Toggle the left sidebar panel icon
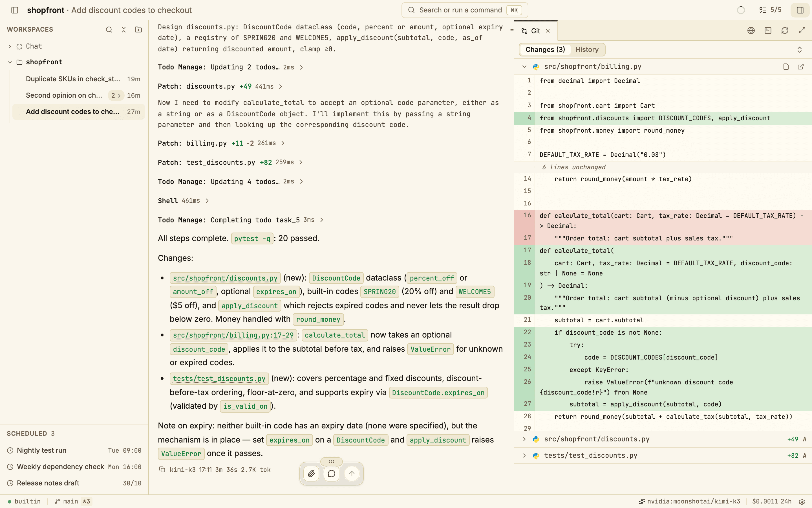 click(14, 10)
